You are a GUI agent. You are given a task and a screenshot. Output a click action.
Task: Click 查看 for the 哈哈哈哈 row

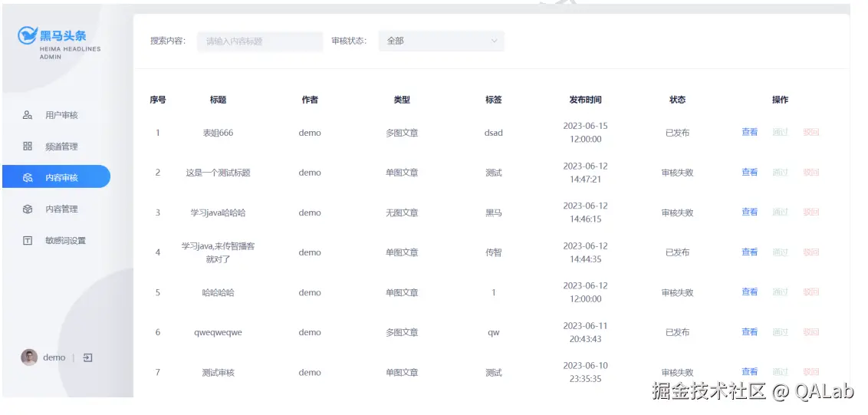point(750,291)
